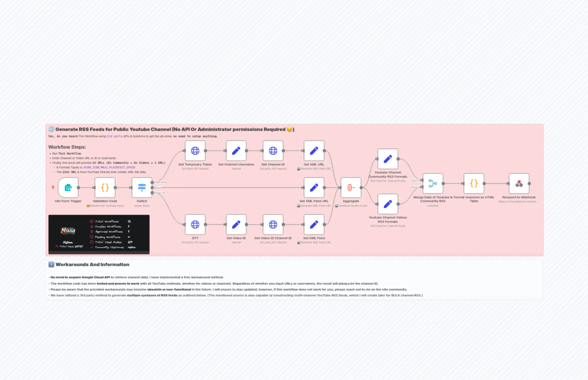Select the Set Channel Username node
The height and width of the screenshot is (380, 588).
click(x=236, y=151)
